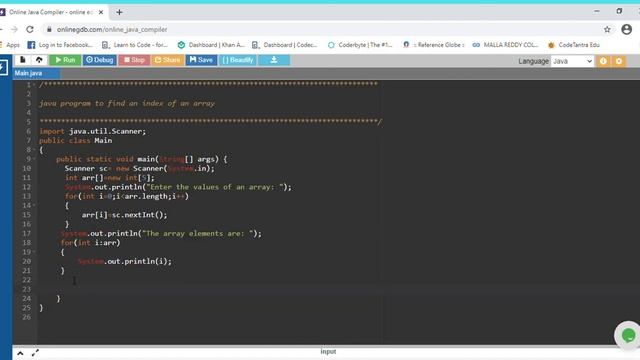Click the 'input' panel label
640x360 pixels.
coord(328,351)
